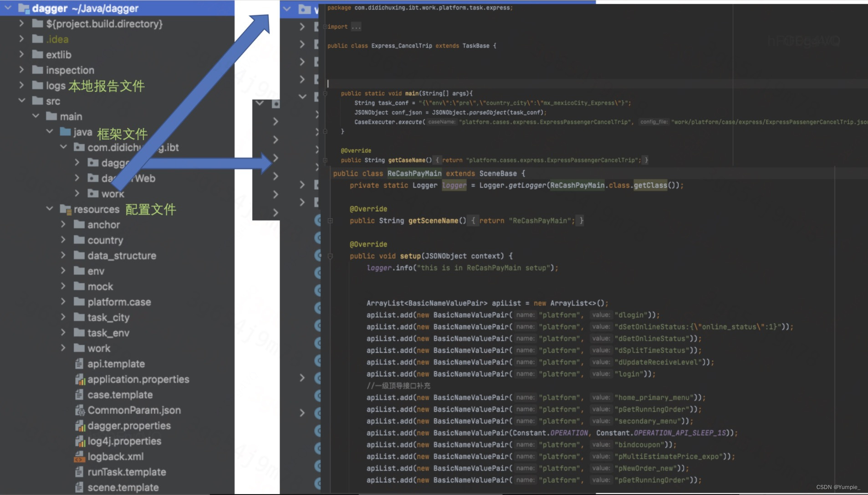Click the Constant.OPERATION_API_SLEEP_1S reference in code
Screen dimensions: 868x495
pos(661,433)
